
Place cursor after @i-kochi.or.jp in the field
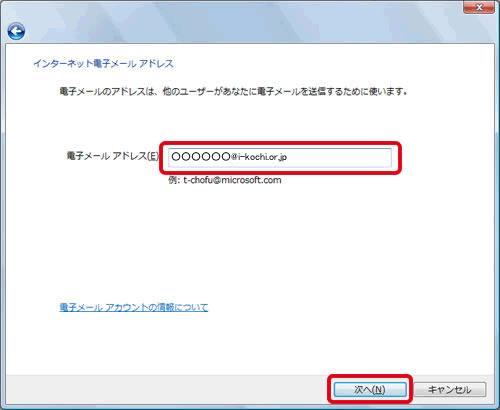(x=288, y=157)
